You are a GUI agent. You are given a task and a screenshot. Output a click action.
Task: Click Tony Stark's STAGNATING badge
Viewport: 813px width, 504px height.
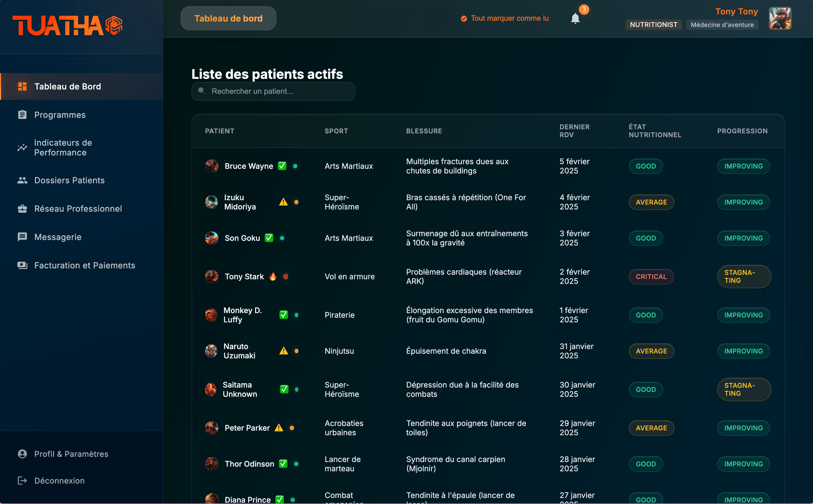point(744,276)
